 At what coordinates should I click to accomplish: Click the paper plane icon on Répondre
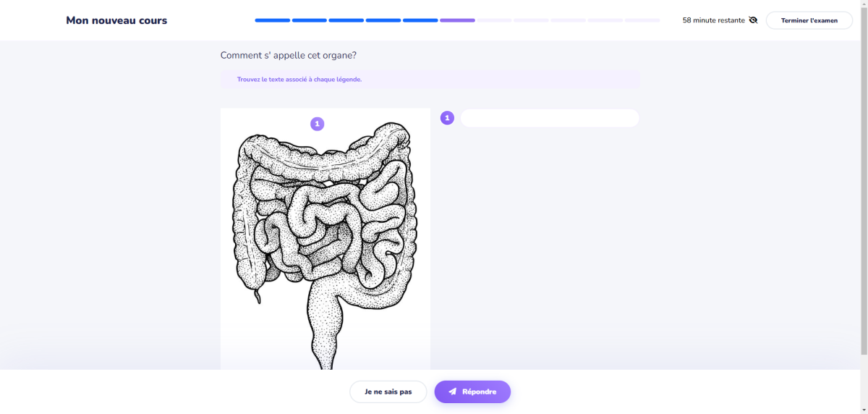tap(452, 392)
